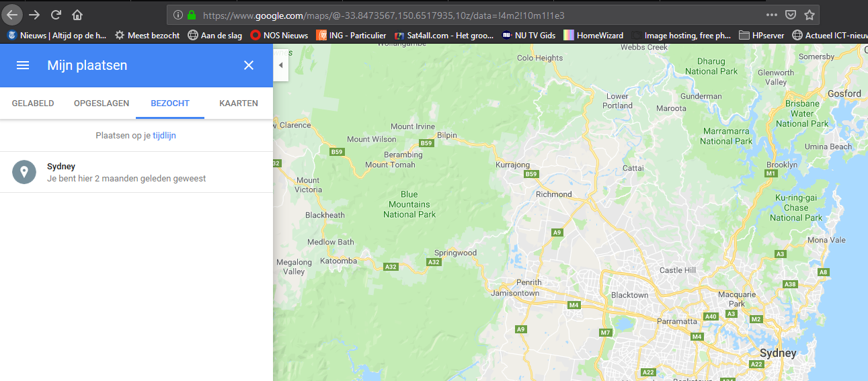Switch to the GELABELD tab
The width and height of the screenshot is (868, 381).
(33, 103)
